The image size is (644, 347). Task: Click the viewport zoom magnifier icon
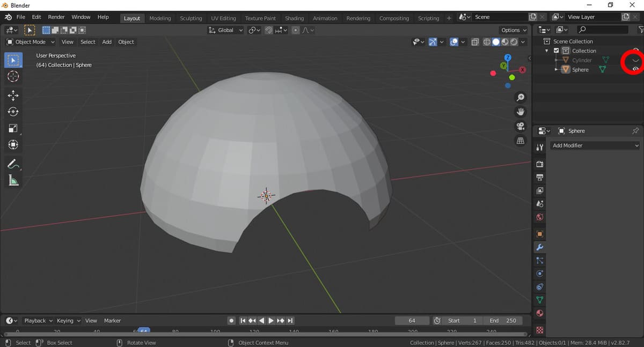520,98
